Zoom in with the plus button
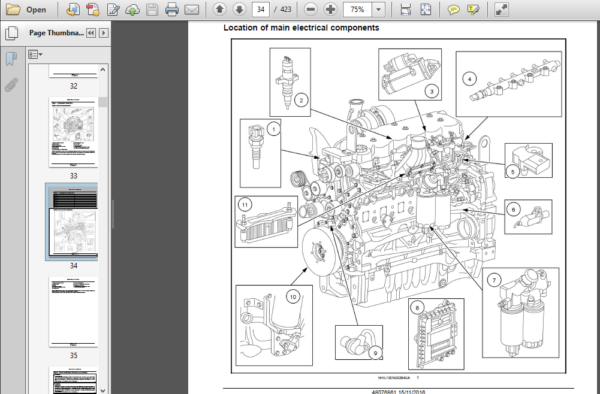 click(330, 9)
